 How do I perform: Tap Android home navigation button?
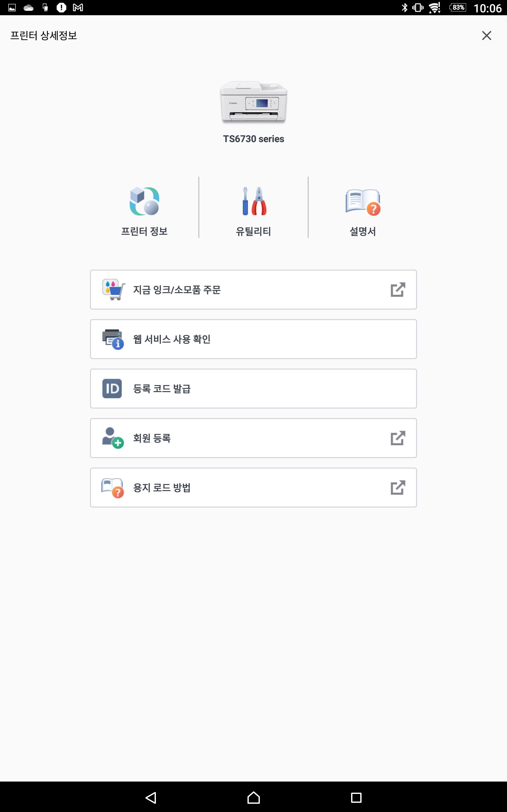point(253,798)
